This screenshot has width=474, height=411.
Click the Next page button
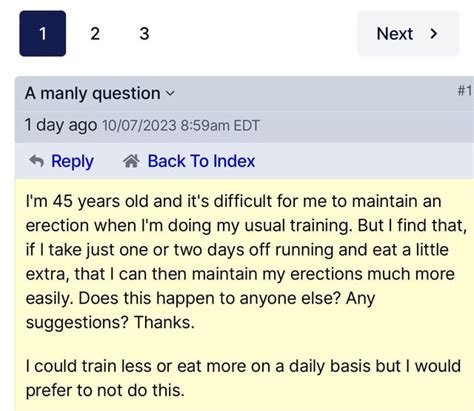coord(408,34)
